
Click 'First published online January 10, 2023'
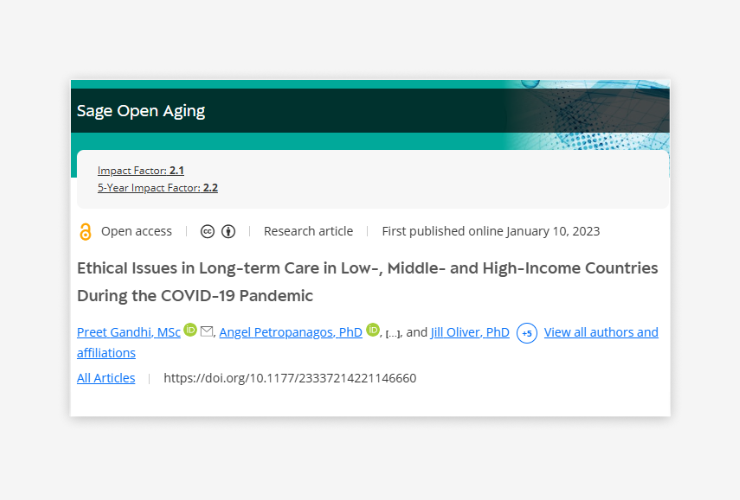click(491, 231)
